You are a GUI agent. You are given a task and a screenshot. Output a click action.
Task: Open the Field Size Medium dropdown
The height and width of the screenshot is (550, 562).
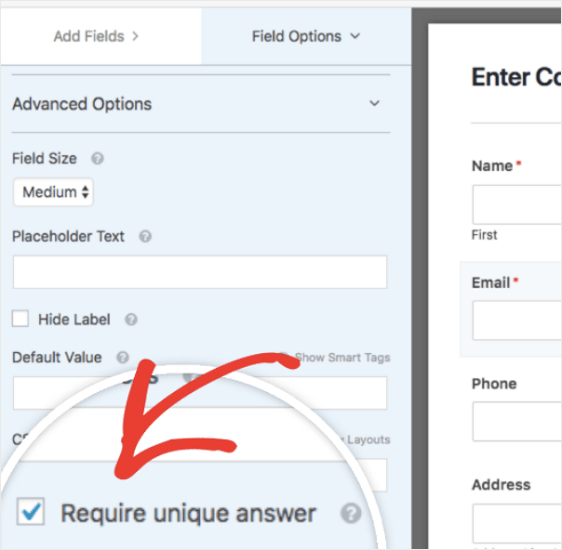(x=53, y=192)
